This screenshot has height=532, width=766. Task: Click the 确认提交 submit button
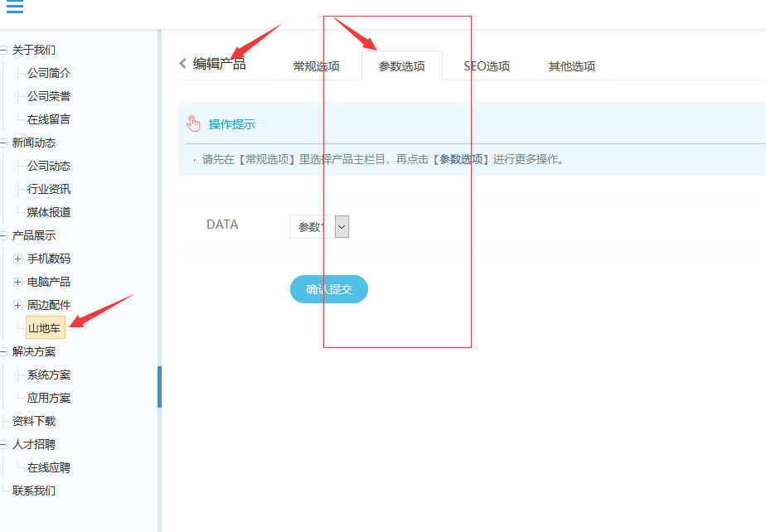(328, 289)
